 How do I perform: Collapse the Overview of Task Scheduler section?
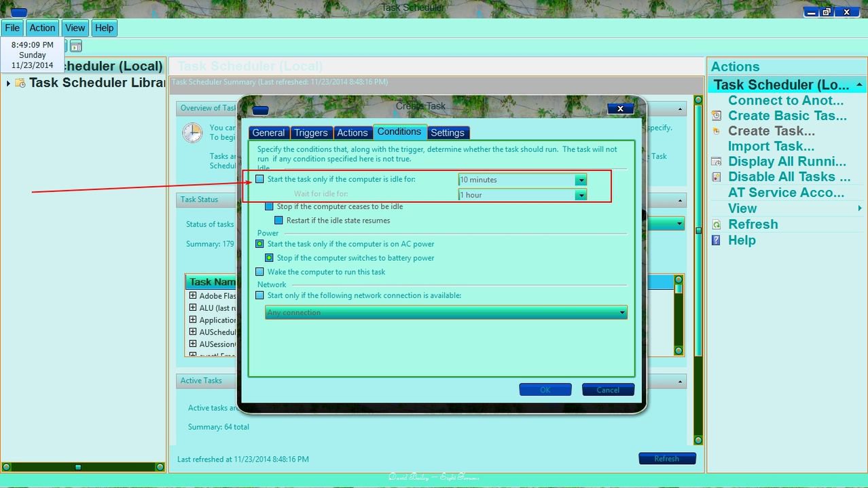click(x=681, y=109)
